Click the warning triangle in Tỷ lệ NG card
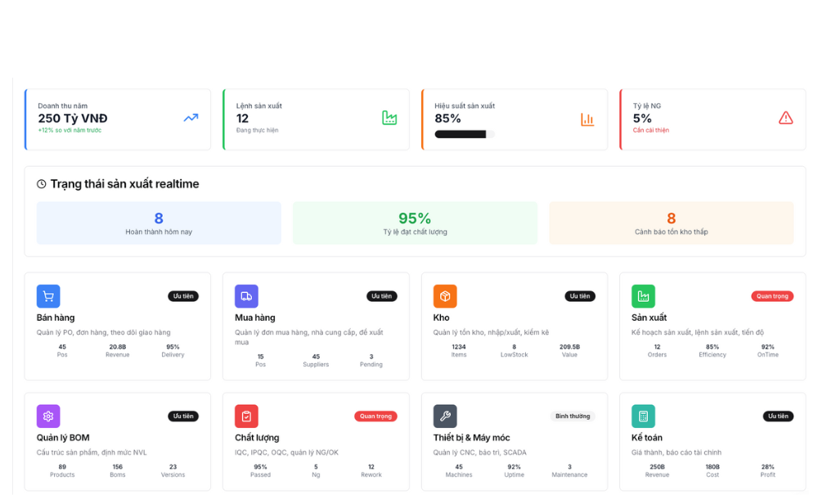The height and width of the screenshot is (504, 818). [x=785, y=118]
